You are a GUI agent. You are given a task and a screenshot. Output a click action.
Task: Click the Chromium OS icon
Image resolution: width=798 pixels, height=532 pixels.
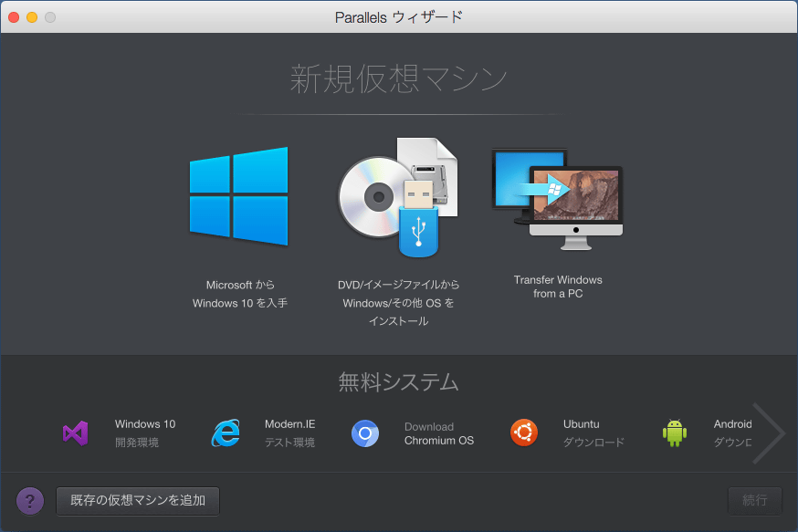click(365, 433)
